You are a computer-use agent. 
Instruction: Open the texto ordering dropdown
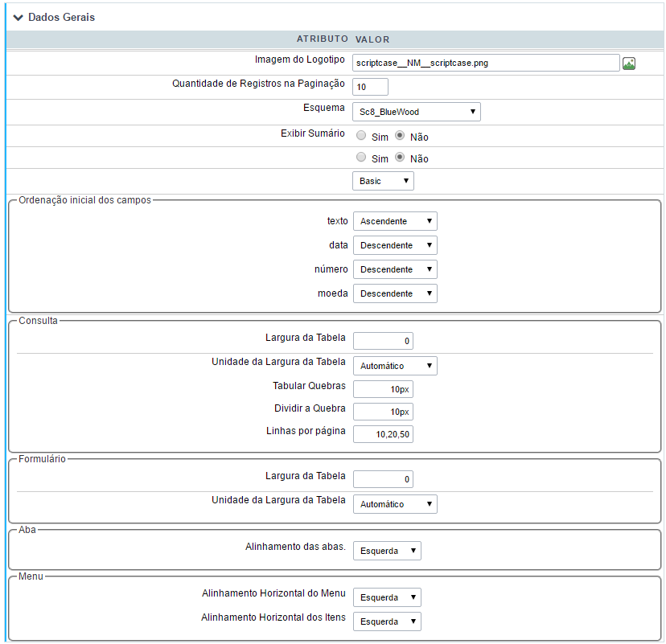tap(395, 221)
